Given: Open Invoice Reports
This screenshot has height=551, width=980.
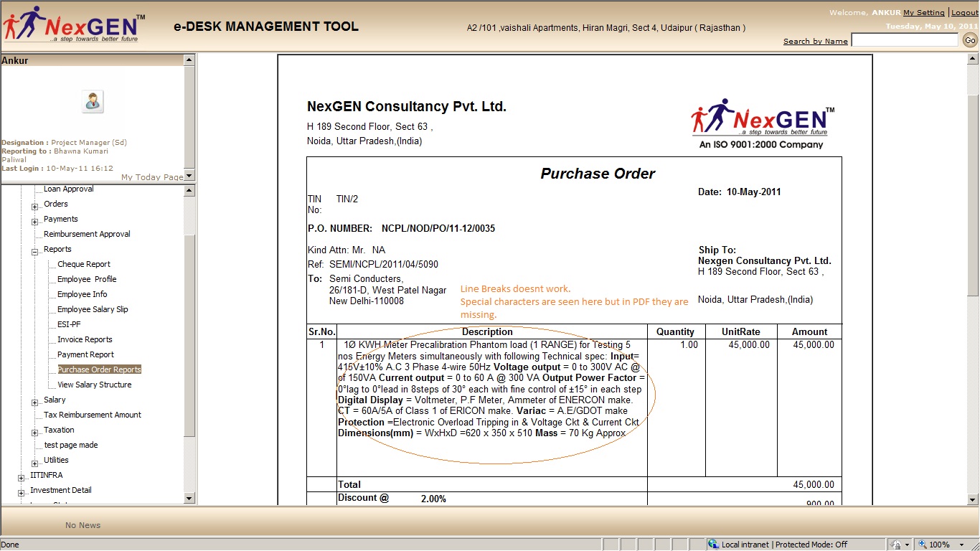Looking at the screenshot, I should [85, 339].
